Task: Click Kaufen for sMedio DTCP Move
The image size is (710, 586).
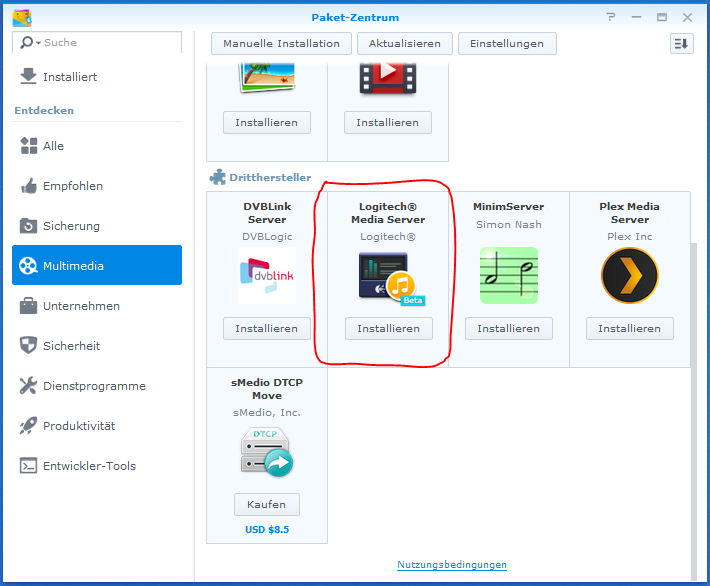Action: pos(267,504)
